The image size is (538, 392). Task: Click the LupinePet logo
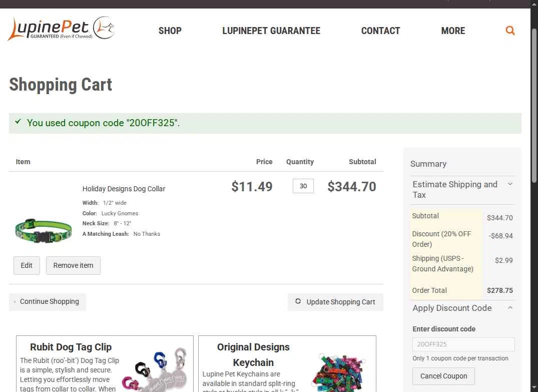(61, 28)
